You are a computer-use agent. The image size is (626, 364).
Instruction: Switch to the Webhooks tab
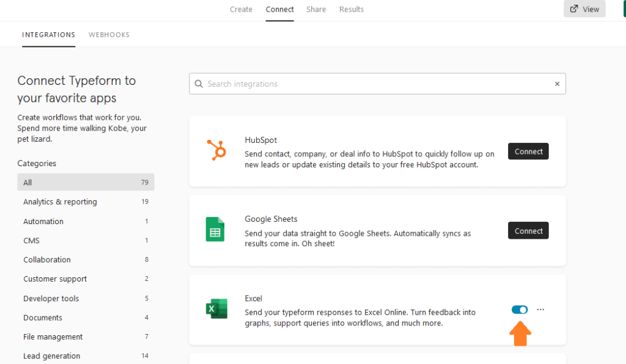pos(109,35)
